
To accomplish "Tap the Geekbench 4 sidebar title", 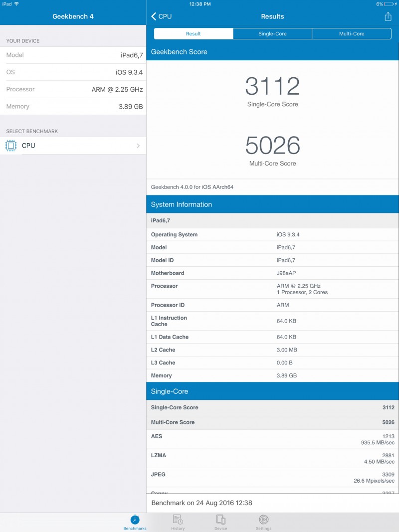I will (x=73, y=16).
